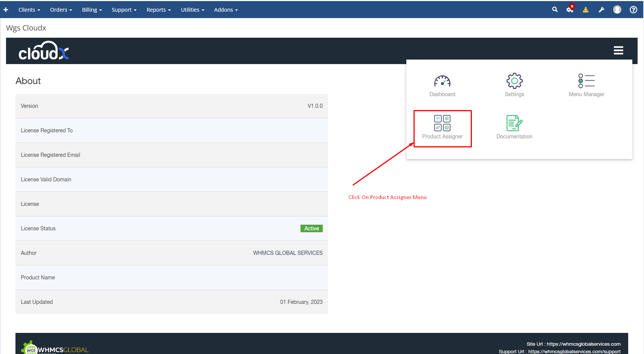Screen dimensions: 644x354
Task: Open the user account avatar
Action: tap(617, 10)
